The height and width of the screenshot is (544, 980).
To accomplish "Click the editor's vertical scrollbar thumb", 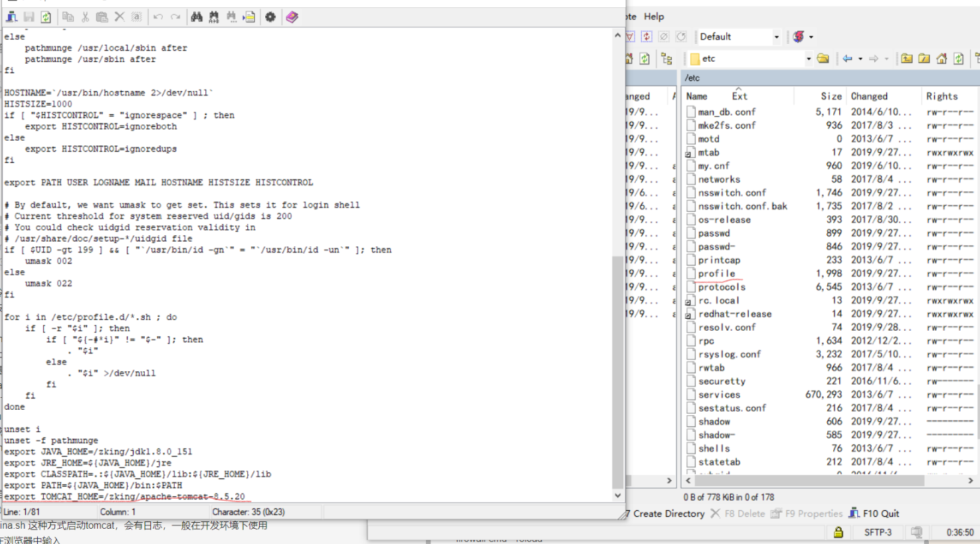I will pyautogui.click(x=618, y=372).
